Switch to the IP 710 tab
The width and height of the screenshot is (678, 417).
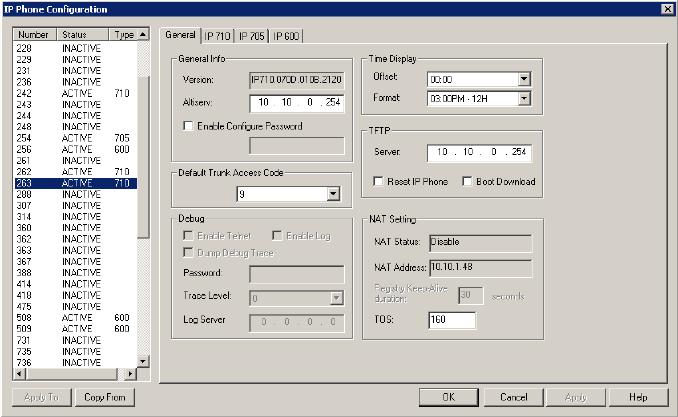pos(217,36)
